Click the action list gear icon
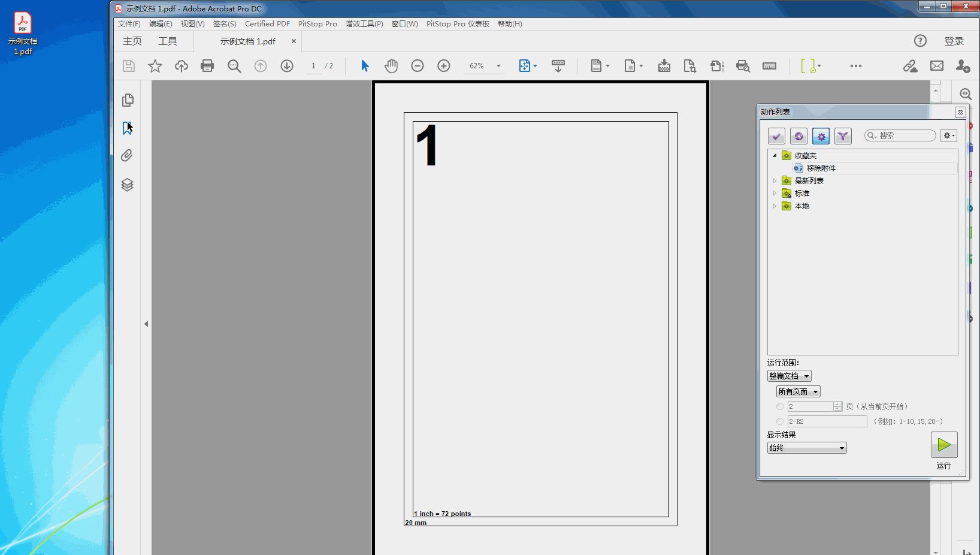Image resolution: width=980 pixels, height=555 pixels. pyautogui.click(x=821, y=136)
